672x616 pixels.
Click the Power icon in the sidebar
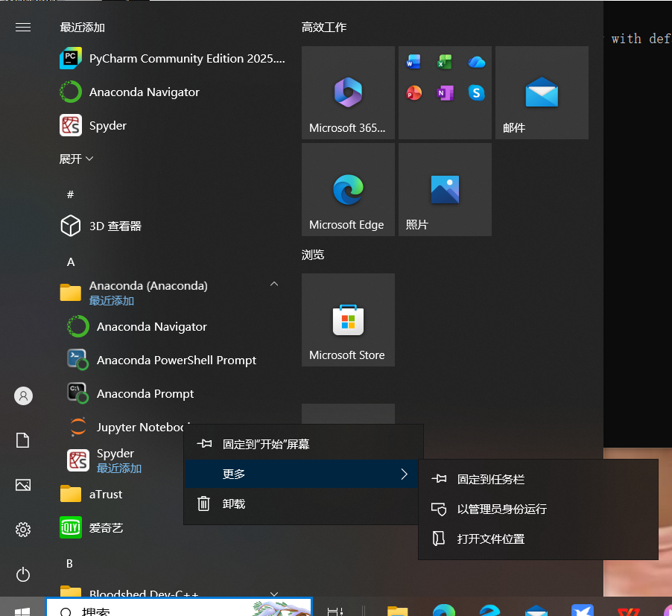pyautogui.click(x=23, y=574)
